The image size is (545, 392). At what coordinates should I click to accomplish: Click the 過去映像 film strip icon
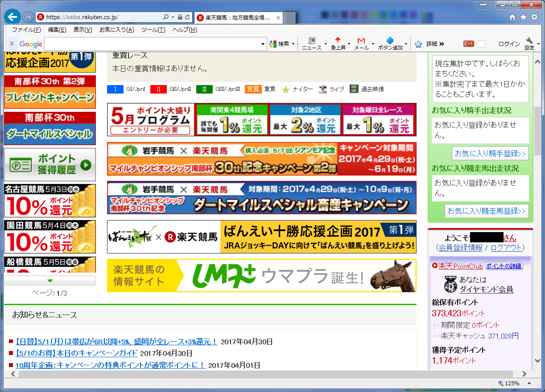[x=354, y=89]
